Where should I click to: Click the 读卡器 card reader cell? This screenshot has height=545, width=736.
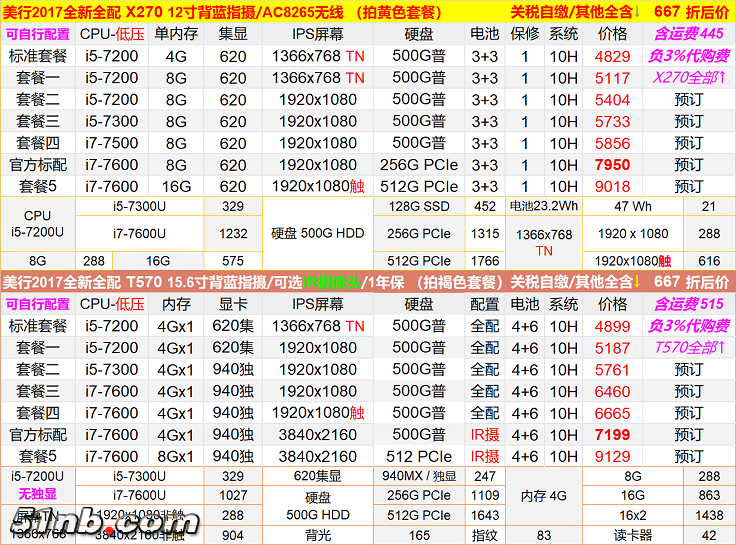click(632, 536)
